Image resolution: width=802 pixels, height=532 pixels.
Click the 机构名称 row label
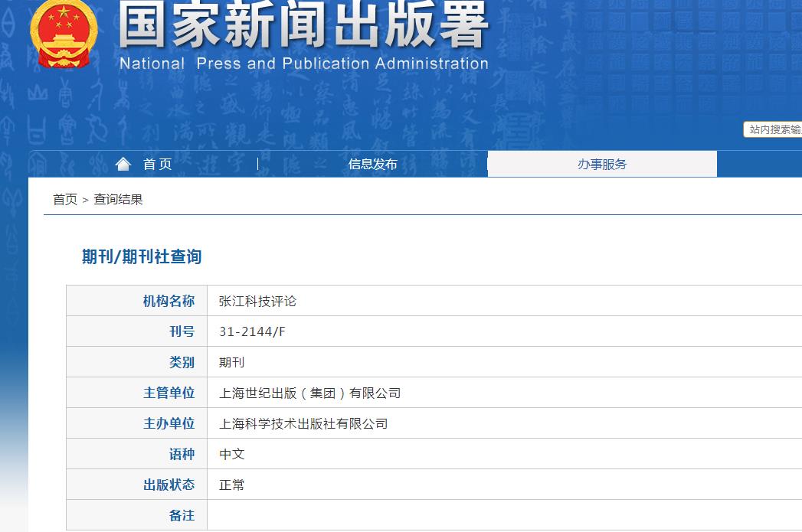pyautogui.click(x=169, y=301)
